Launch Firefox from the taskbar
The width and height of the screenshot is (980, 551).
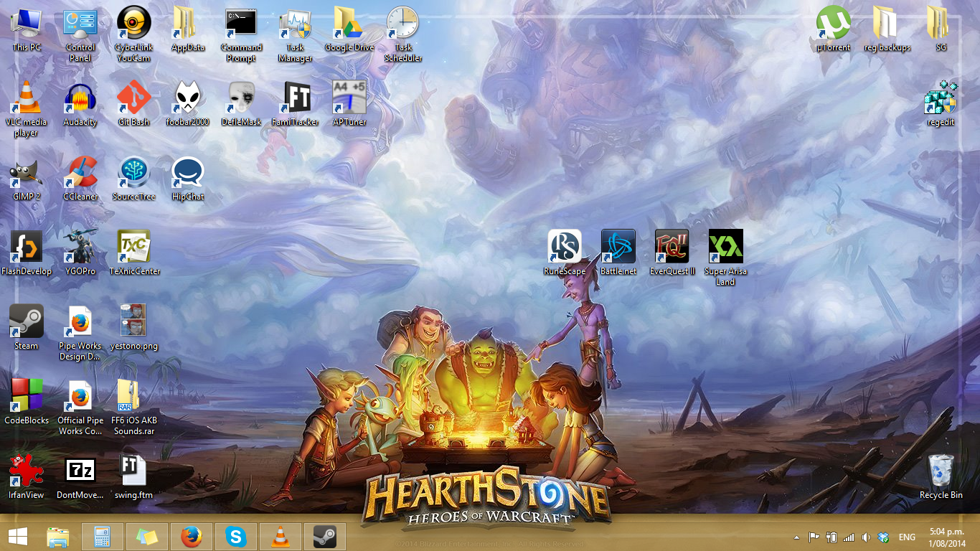[x=192, y=537]
